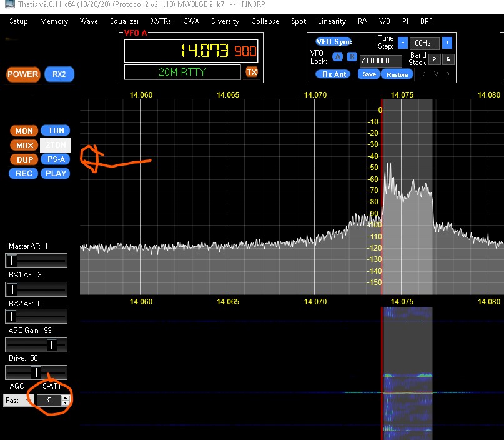The width and height of the screenshot is (504, 440).
Task: Click the 20M RTTY band text box
Action: (182, 72)
